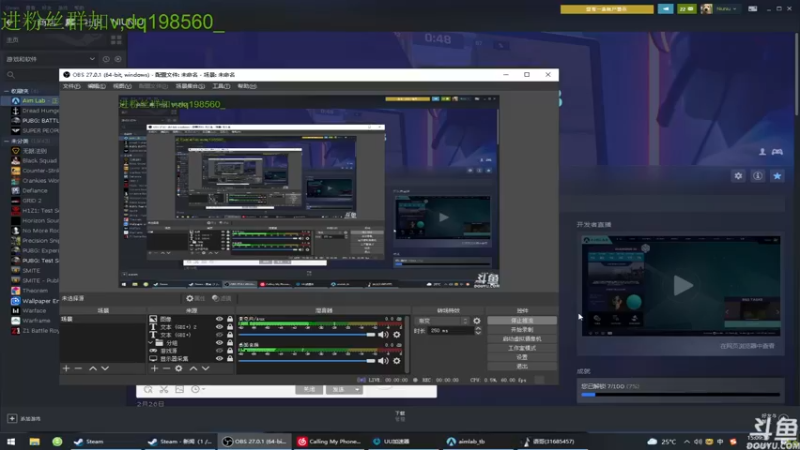Mute the second mixer channel speaker icon
This screenshot has width=800, height=450.
tap(383, 361)
